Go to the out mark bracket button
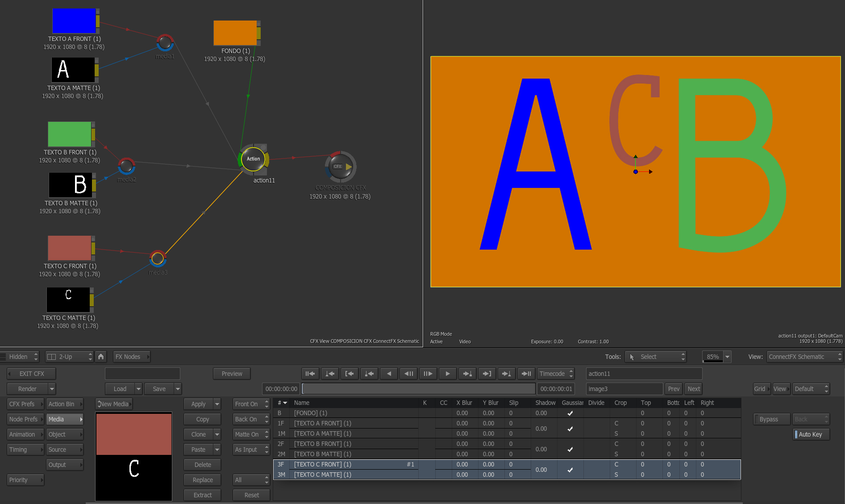The width and height of the screenshot is (845, 504). click(x=487, y=374)
